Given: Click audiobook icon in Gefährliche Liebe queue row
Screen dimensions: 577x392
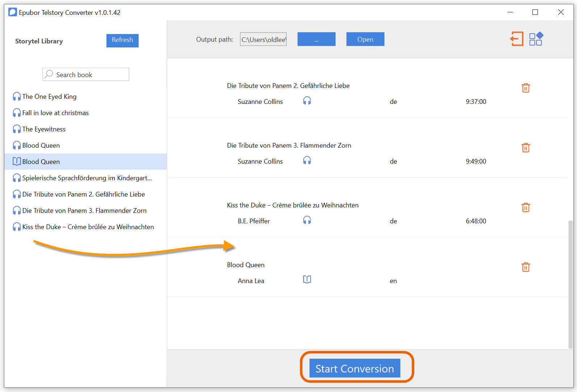Looking at the screenshot, I should coord(307,101).
